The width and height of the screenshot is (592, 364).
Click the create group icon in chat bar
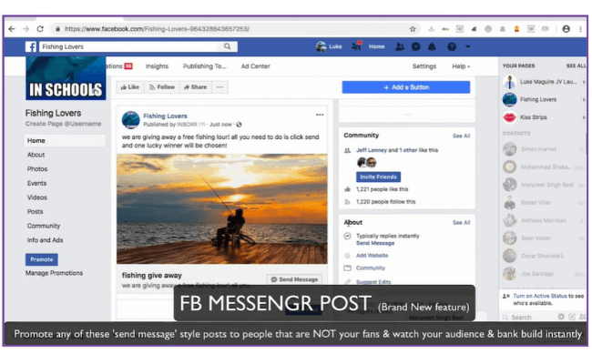click(x=583, y=317)
